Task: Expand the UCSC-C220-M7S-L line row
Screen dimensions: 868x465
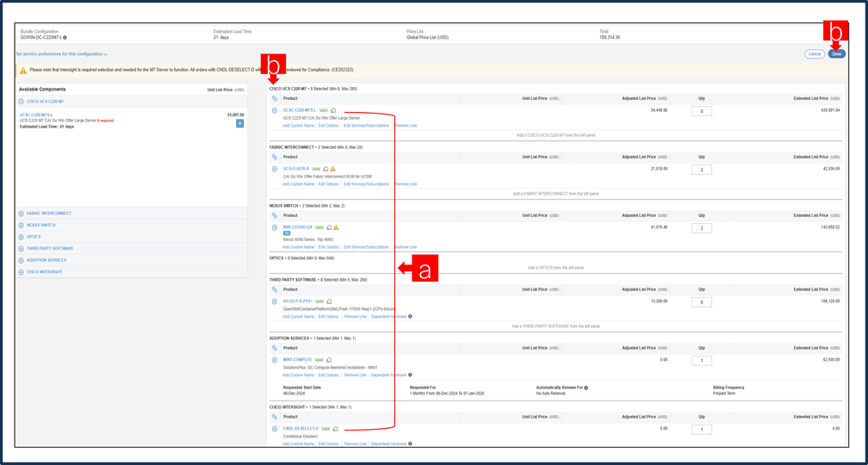Action: pos(275,110)
